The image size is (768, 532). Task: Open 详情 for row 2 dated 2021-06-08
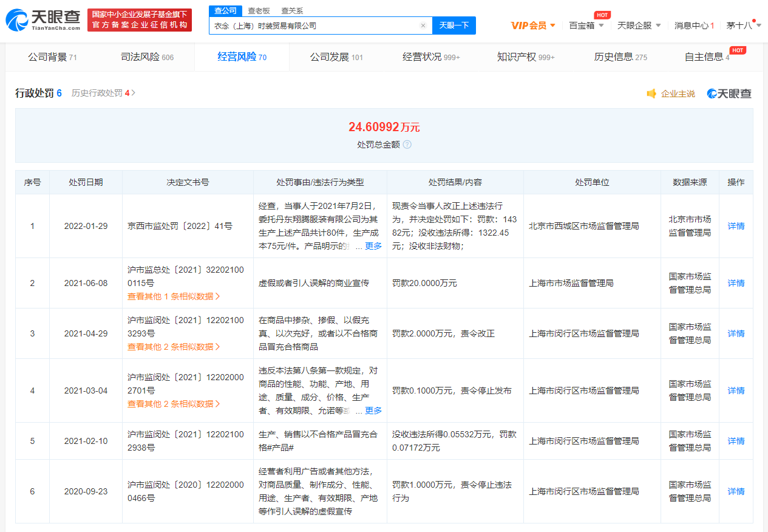tap(736, 283)
